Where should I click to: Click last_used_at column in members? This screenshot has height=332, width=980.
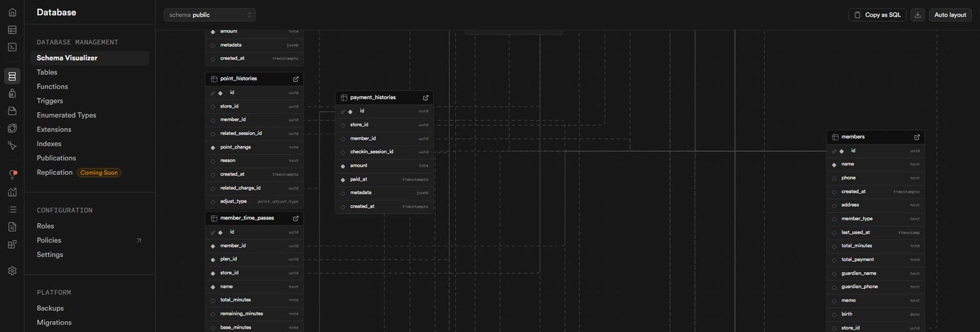[x=875, y=232]
